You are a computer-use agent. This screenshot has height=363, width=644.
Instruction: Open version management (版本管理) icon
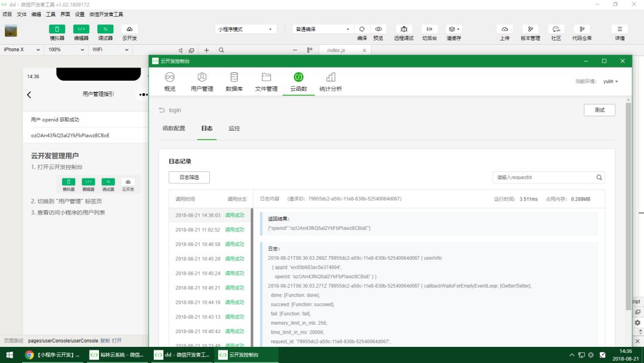coord(530,29)
